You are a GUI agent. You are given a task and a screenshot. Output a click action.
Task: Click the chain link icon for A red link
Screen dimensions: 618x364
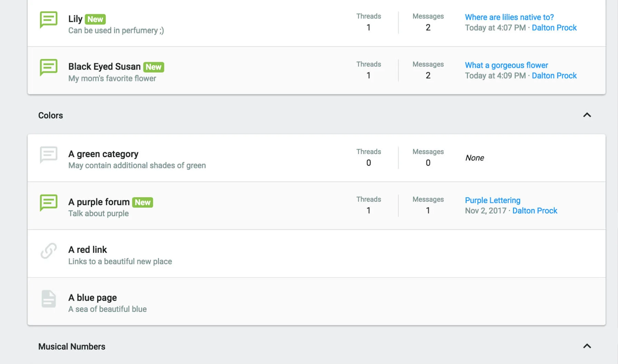[48, 250]
